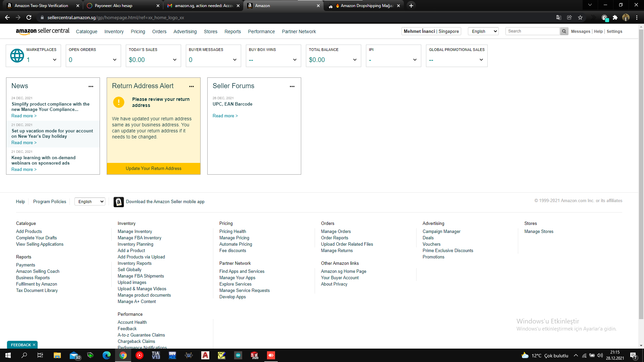Expand the Buy Box Wins dropdown
This screenshot has width=644, height=362.
click(294, 60)
